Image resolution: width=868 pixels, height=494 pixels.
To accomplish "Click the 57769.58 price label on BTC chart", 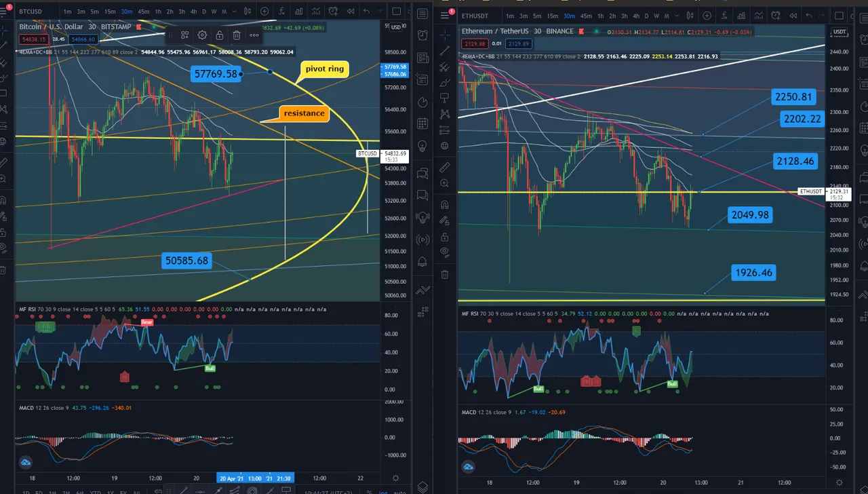I will tap(216, 73).
